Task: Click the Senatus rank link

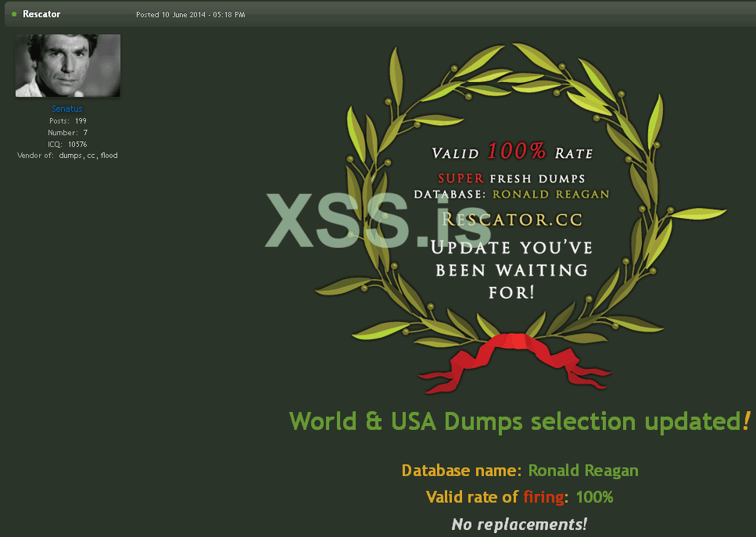Action: tap(67, 109)
